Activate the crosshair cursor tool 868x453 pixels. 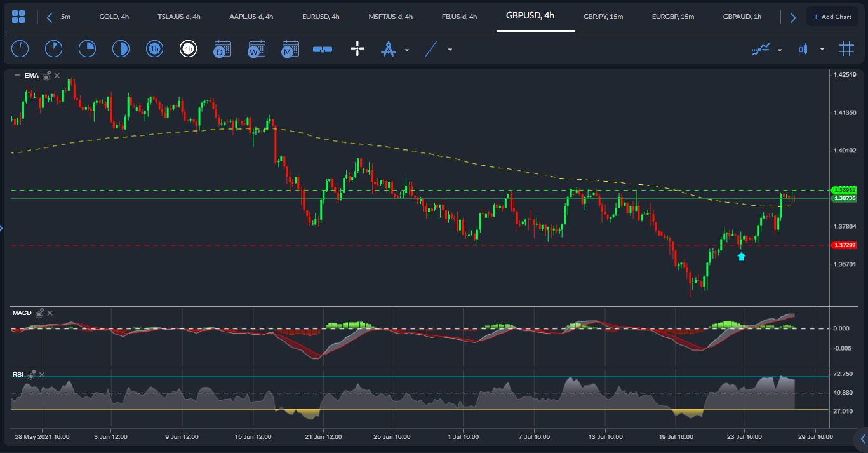pos(357,48)
